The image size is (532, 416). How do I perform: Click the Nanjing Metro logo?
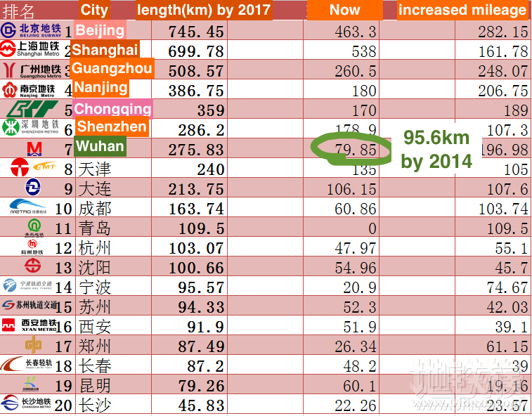coord(29,89)
